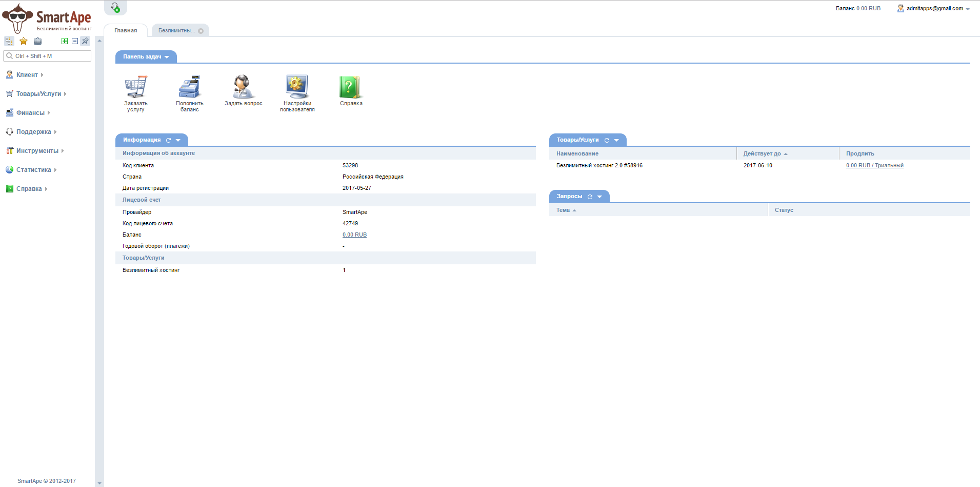The image size is (980, 487).
Task: Collapse all menu sections with minus icon
Action: click(x=75, y=41)
